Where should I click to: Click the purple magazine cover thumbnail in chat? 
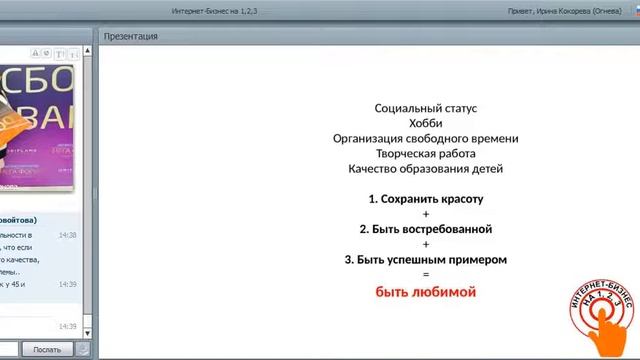pyautogui.click(x=37, y=128)
